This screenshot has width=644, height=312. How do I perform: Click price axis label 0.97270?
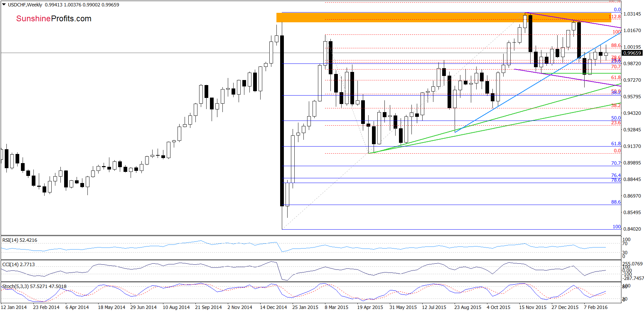[x=632, y=80]
